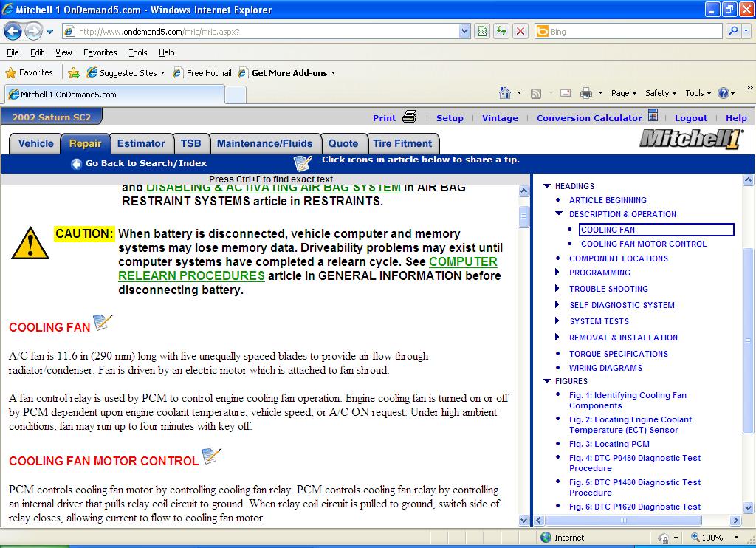
Task: Switch to the Estimator tab
Action: (141, 143)
